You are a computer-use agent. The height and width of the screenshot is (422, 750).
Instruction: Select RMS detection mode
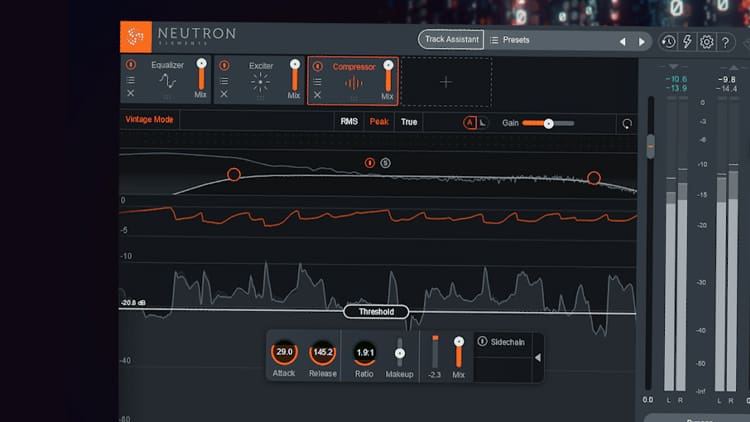point(349,122)
